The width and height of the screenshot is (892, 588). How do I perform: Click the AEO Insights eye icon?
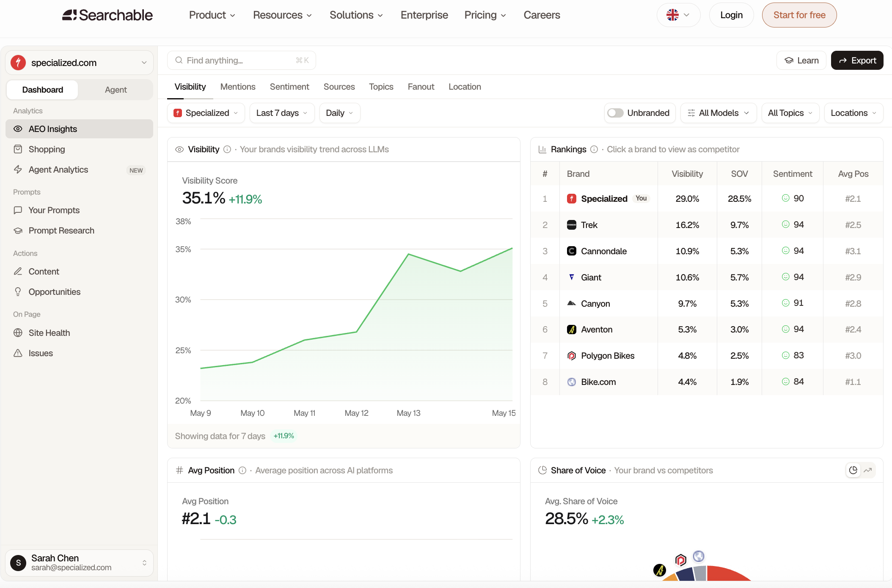[x=18, y=129]
